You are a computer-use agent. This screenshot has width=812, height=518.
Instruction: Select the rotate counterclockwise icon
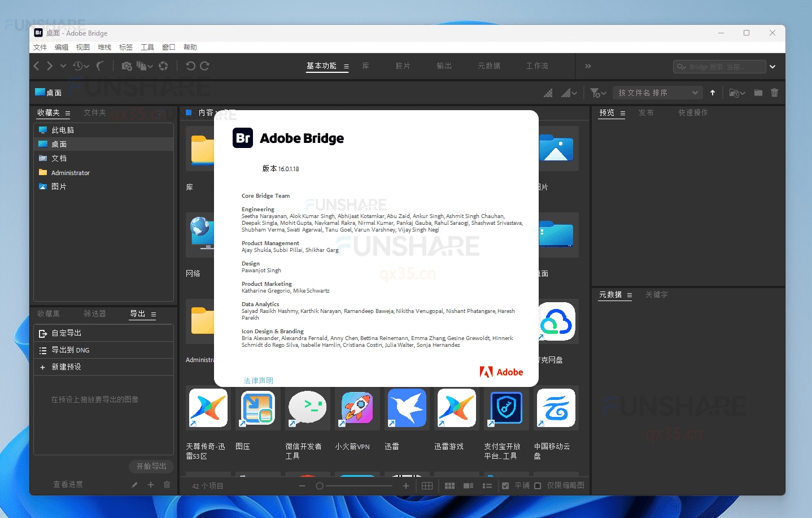(x=190, y=66)
